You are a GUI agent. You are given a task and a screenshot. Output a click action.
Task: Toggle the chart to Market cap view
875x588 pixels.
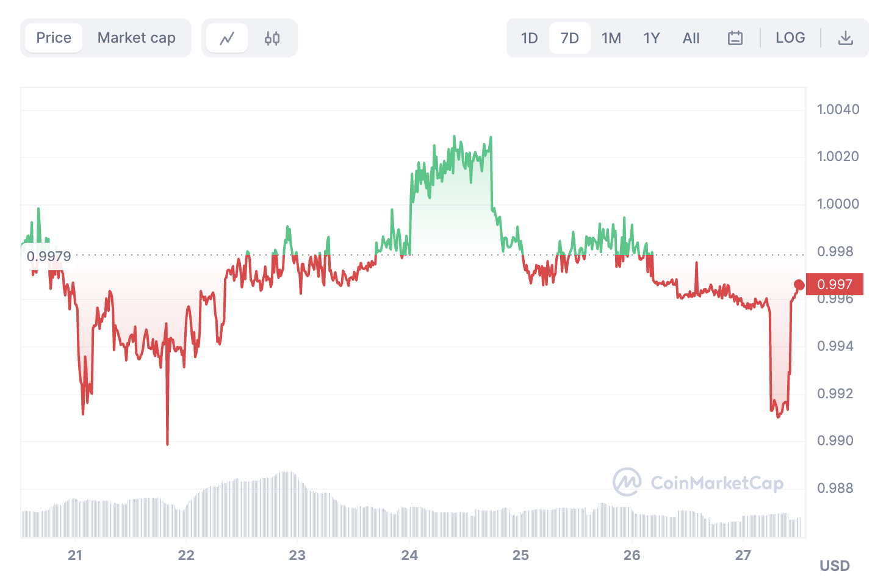tap(136, 37)
